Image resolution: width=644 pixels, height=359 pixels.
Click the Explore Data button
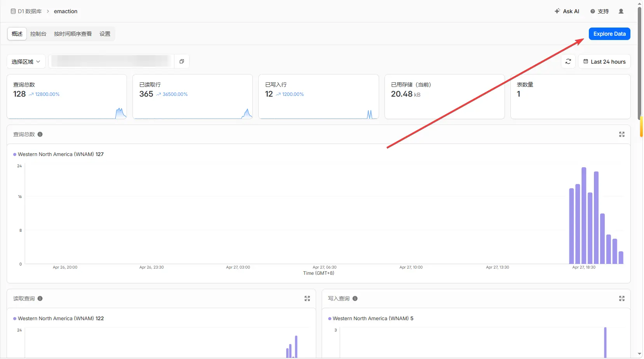pyautogui.click(x=609, y=34)
